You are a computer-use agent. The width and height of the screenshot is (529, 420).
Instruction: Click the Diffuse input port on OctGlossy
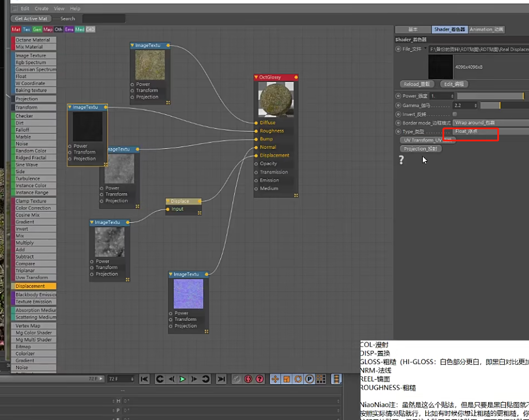tap(256, 123)
